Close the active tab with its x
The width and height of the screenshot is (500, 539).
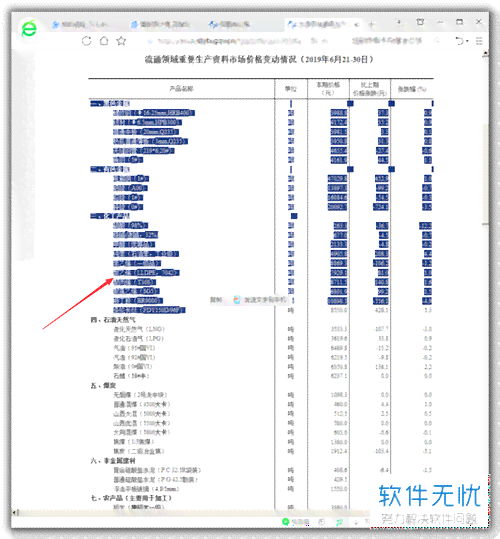point(356,24)
